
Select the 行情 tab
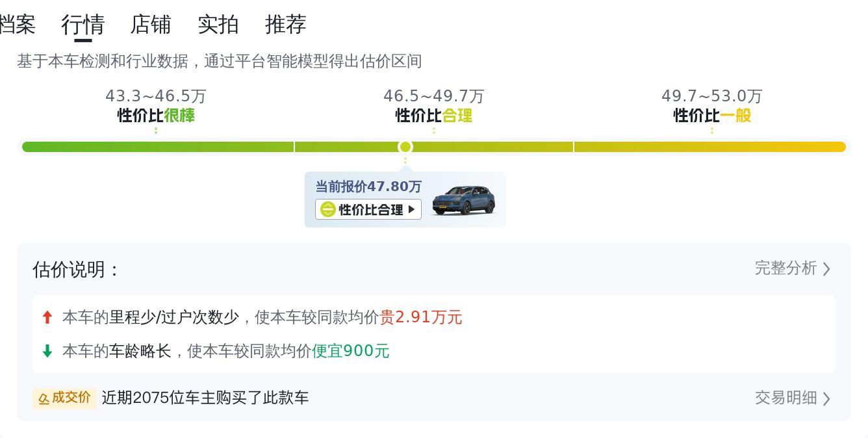click(83, 25)
